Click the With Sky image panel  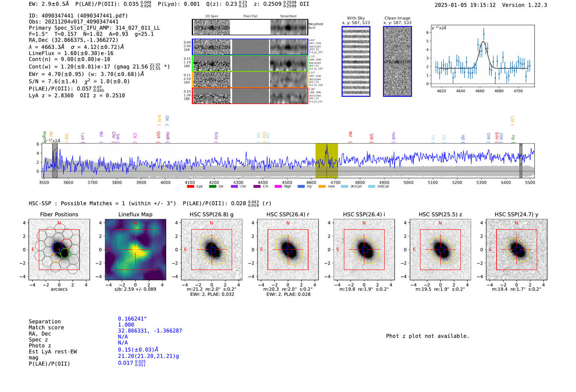coord(356,61)
